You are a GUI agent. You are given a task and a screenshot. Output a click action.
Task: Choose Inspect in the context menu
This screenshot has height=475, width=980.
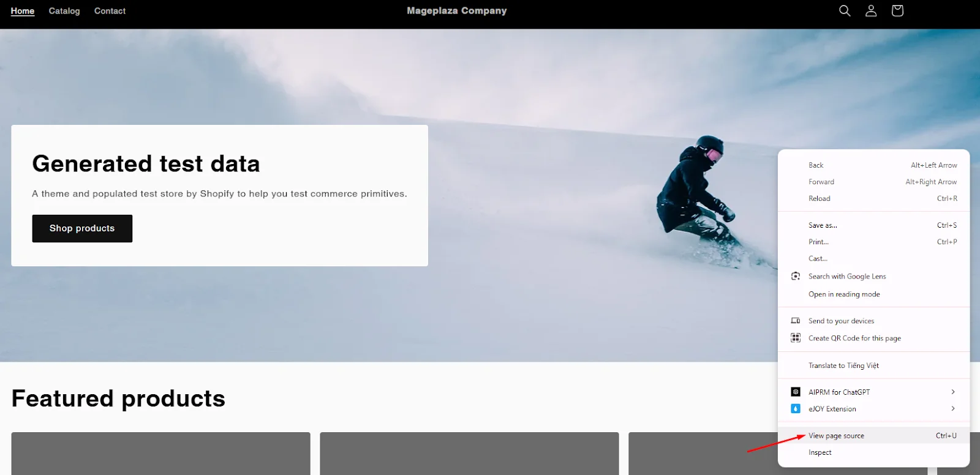[820, 453]
